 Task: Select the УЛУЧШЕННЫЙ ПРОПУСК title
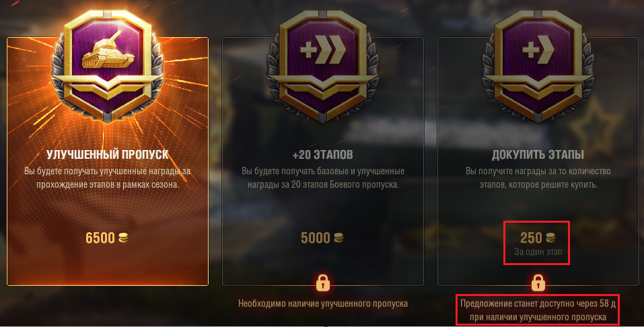[x=108, y=155]
